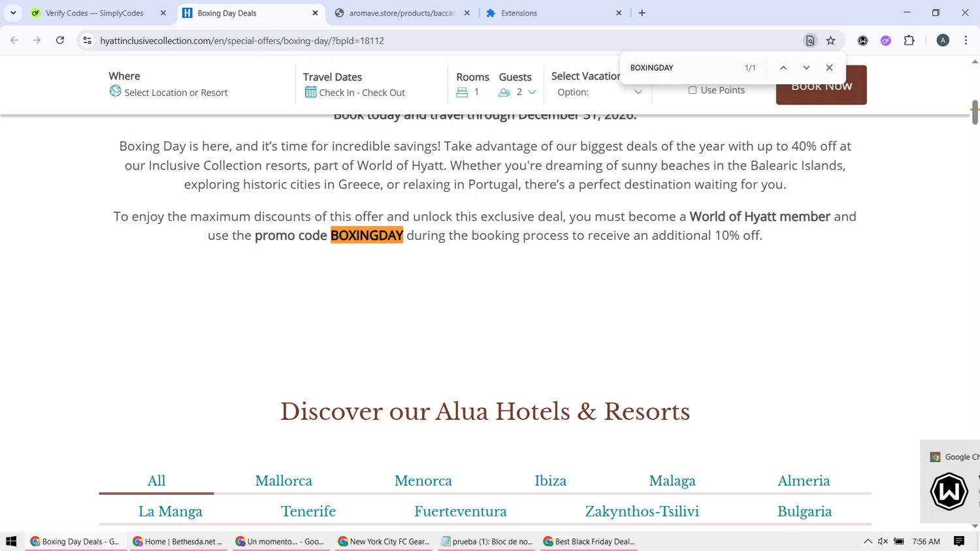Click the find-in-page search icon in address bar
Viewport: 980px width, 551px height.
810,40
